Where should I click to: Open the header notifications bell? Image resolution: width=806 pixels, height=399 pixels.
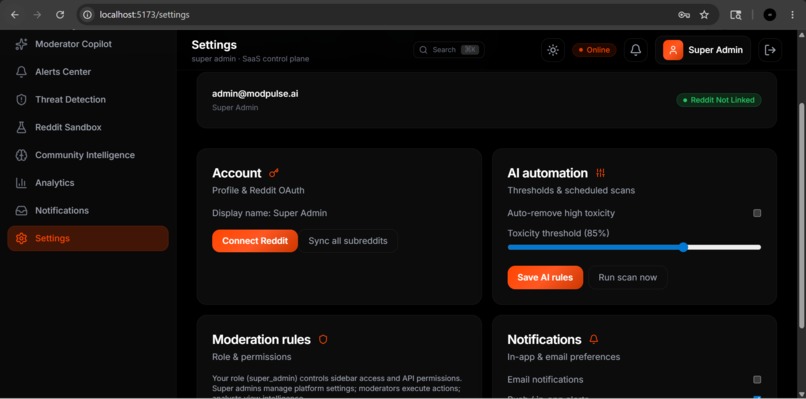click(636, 50)
